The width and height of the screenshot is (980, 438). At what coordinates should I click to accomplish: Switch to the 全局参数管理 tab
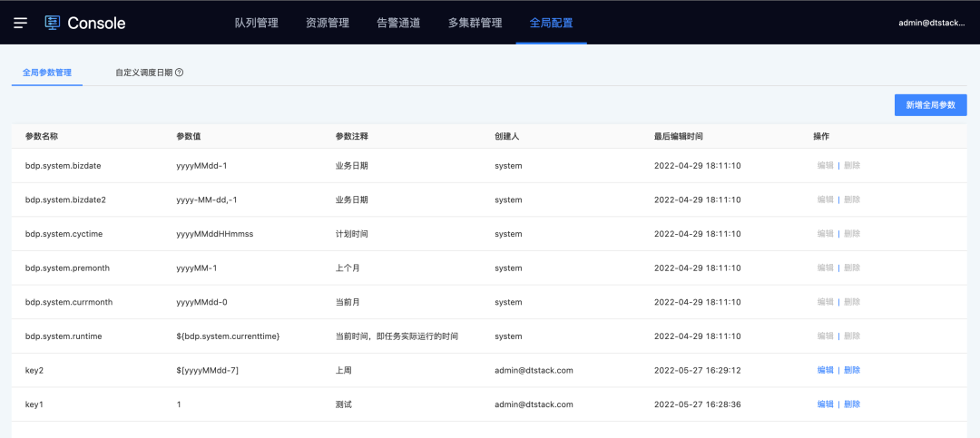[x=47, y=73]
